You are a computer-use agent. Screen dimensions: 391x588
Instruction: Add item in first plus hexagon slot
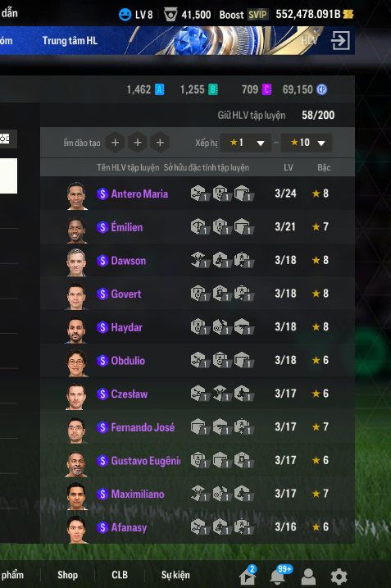pyautogui.click(x=115, y=143)
